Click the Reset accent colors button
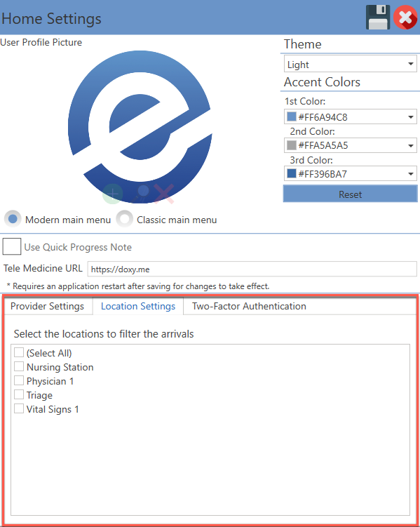The height and width of the screenshot is (527, 420). point(351,194)
